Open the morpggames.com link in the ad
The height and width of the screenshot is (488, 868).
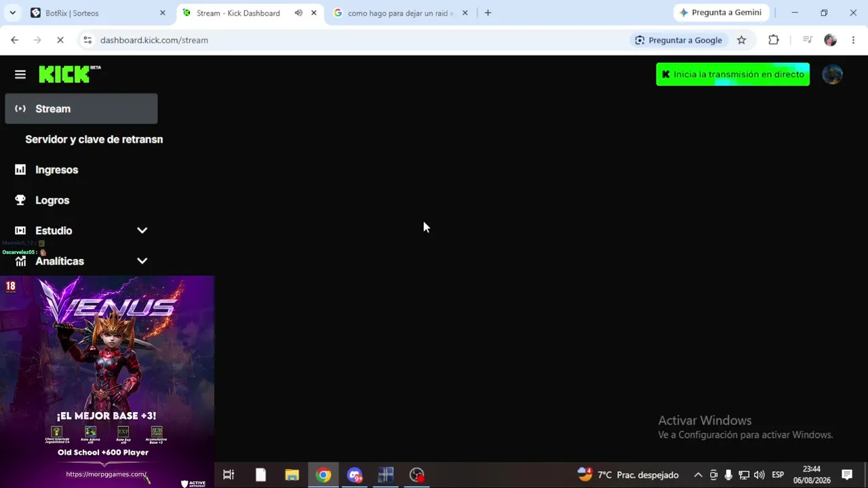click(x=106, y=474)
